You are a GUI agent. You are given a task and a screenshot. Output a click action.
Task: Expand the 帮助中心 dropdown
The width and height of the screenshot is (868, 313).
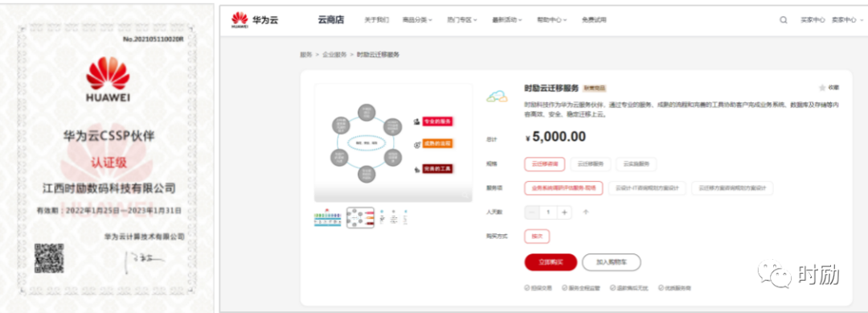point(552,20)
